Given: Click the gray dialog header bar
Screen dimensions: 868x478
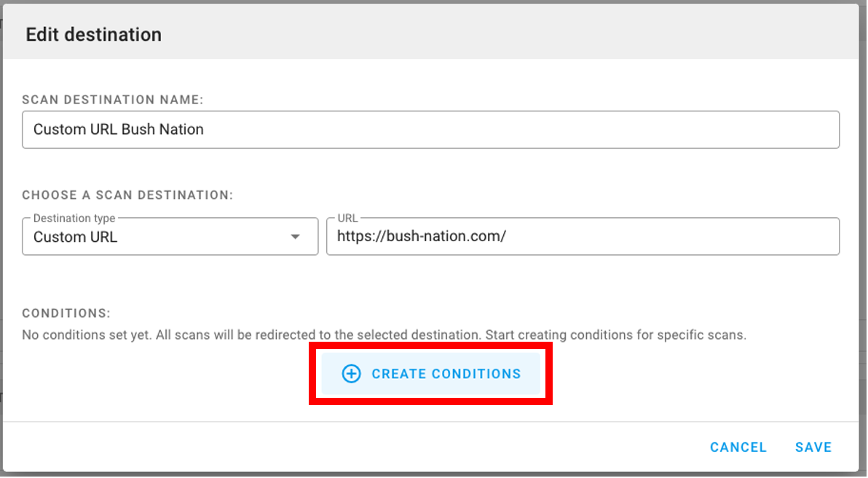Looking at the screenshot, I should pyautogui.click(x=430, y=31).
